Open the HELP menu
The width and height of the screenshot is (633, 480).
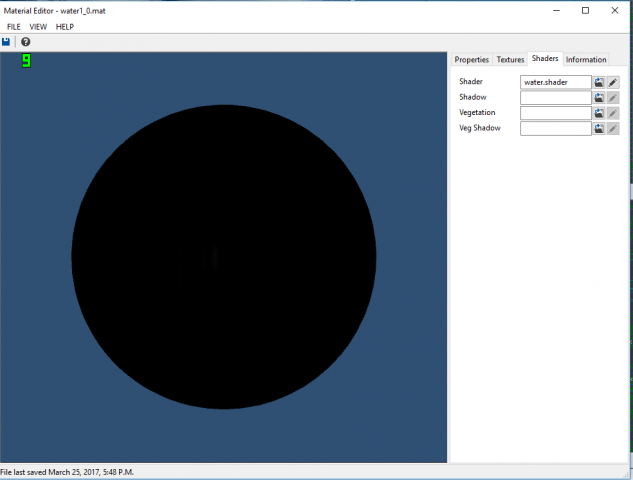65,26
